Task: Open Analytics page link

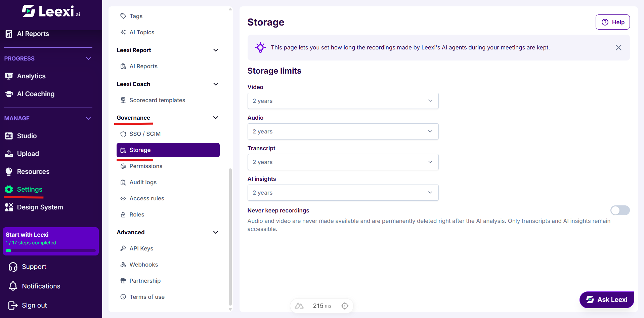Action: [x=31, y=76]
